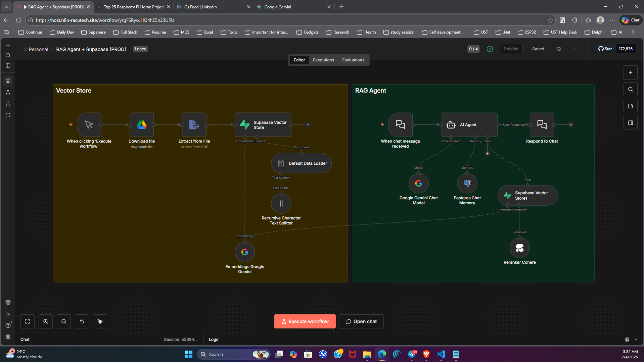This screenshot has width=644, height=362.
Task: Click the fit-to-view canvas icon
Action: tap(28, 321)
